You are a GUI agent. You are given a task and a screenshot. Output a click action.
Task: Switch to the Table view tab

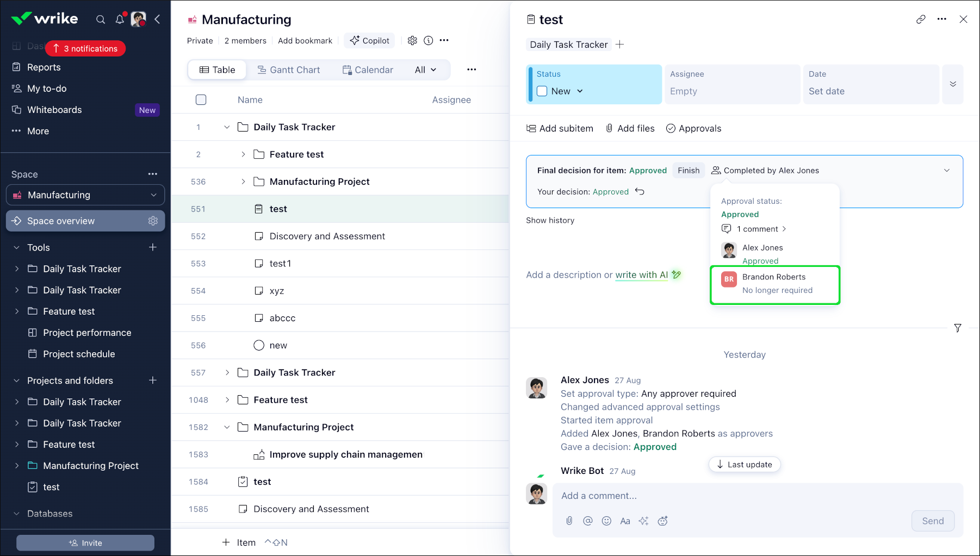tap(218, 70)
